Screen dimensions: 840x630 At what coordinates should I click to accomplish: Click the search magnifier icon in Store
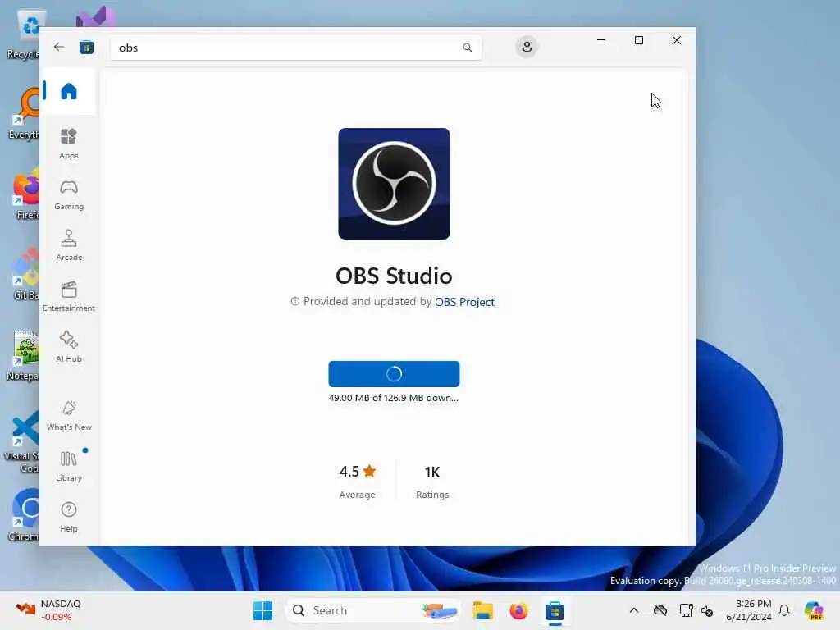(467, 48)
